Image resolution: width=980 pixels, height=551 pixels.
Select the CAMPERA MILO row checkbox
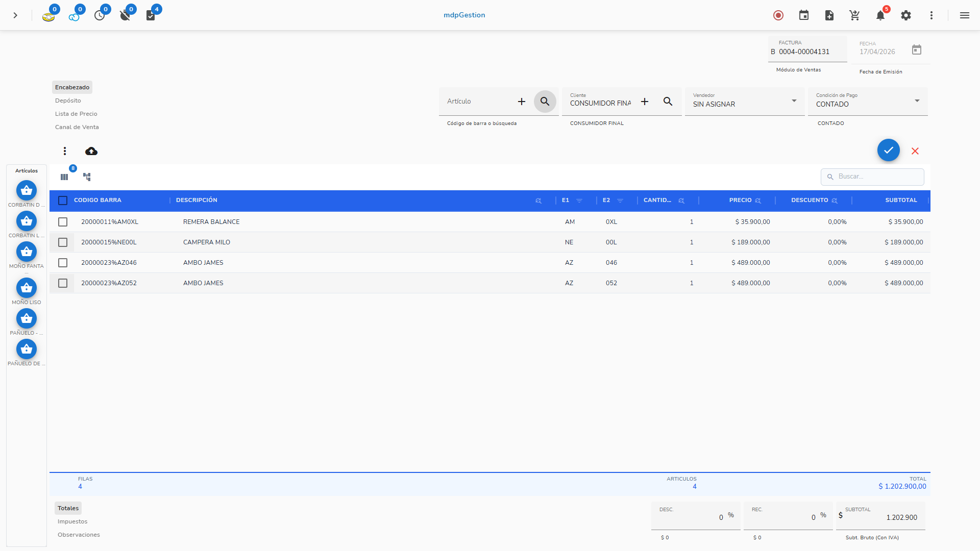click(63, 242)
